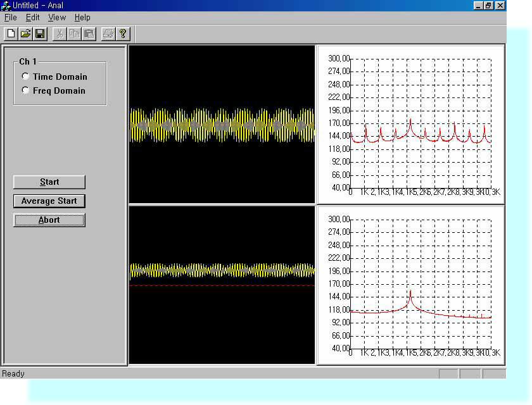Click the Print toolbar icon

108,34
